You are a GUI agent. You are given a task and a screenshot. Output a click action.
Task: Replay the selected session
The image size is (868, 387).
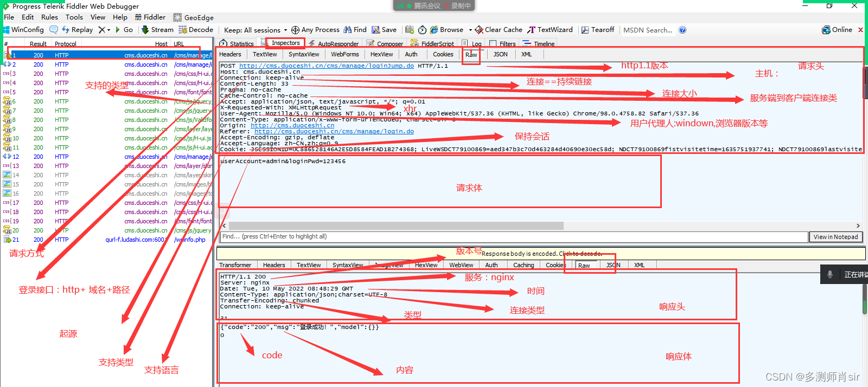click(77, 30)
